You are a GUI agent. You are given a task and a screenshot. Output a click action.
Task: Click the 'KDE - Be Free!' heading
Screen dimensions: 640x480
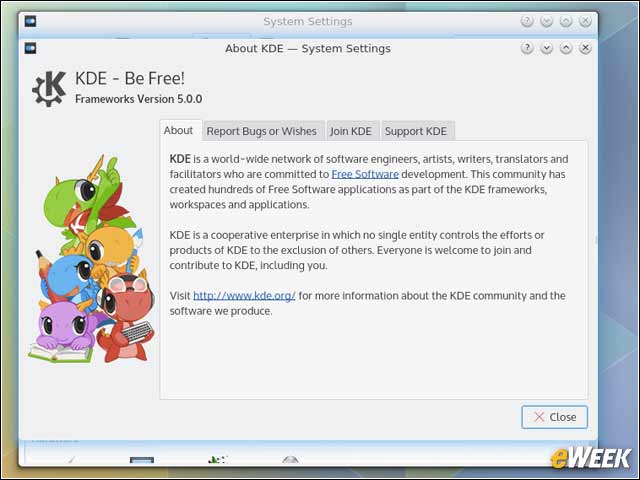pos(130,78)
